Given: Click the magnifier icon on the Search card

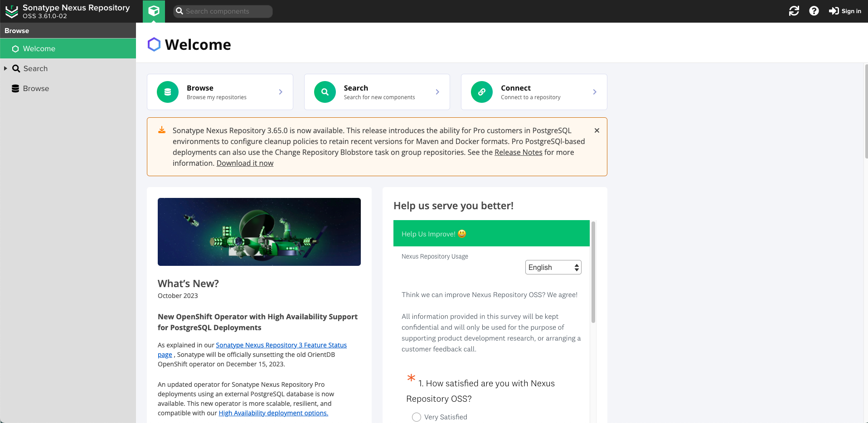Looking at the screenshot, I should point(325,91).
